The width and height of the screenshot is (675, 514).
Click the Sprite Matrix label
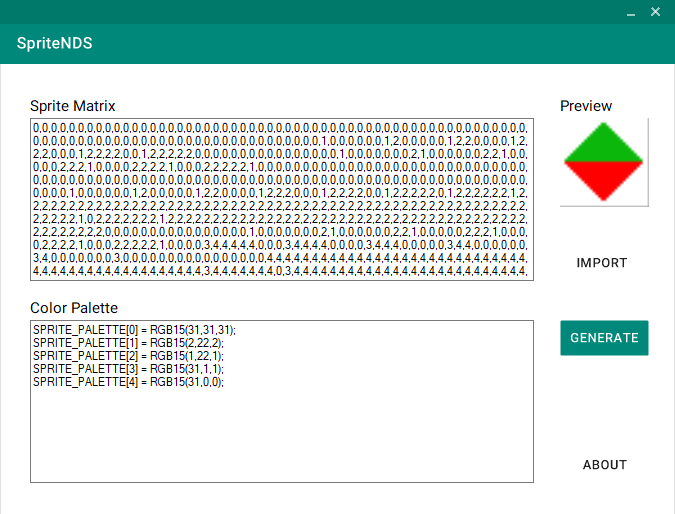point(73,106)
